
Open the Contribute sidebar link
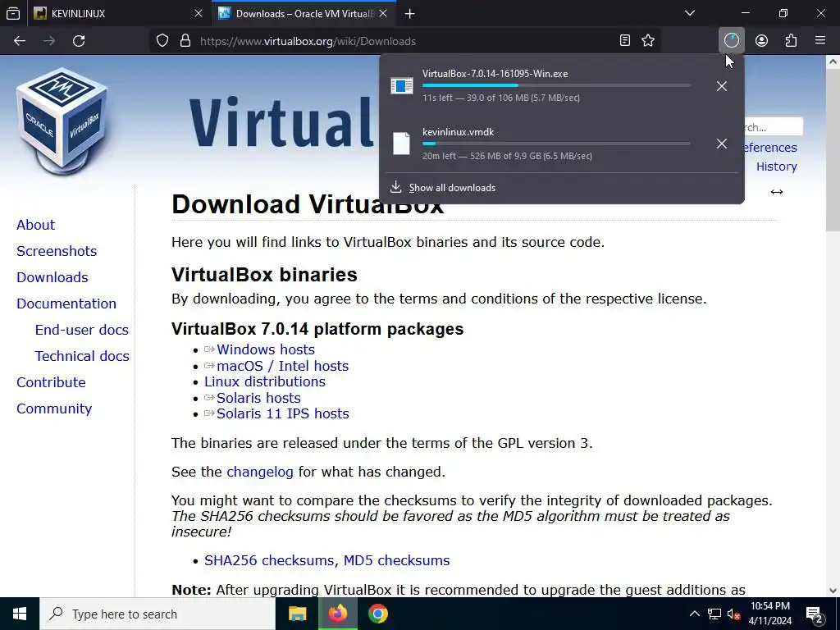(x=51, y=382)
